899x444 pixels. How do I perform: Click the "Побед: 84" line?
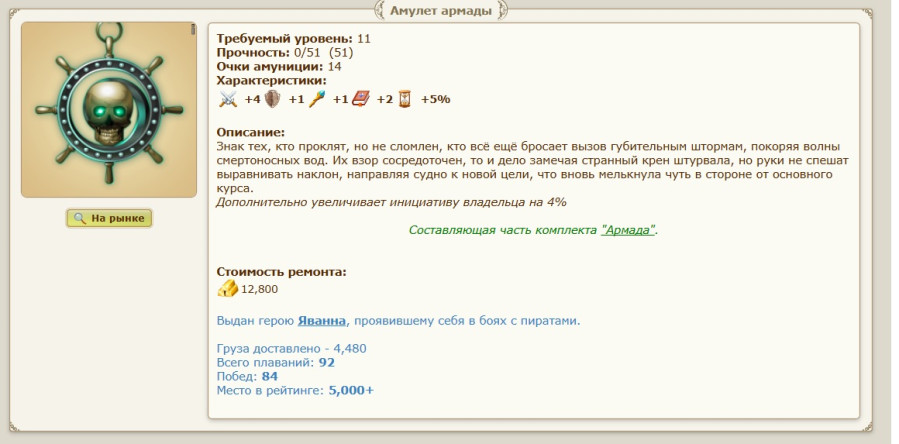click(x=247, y=376)
